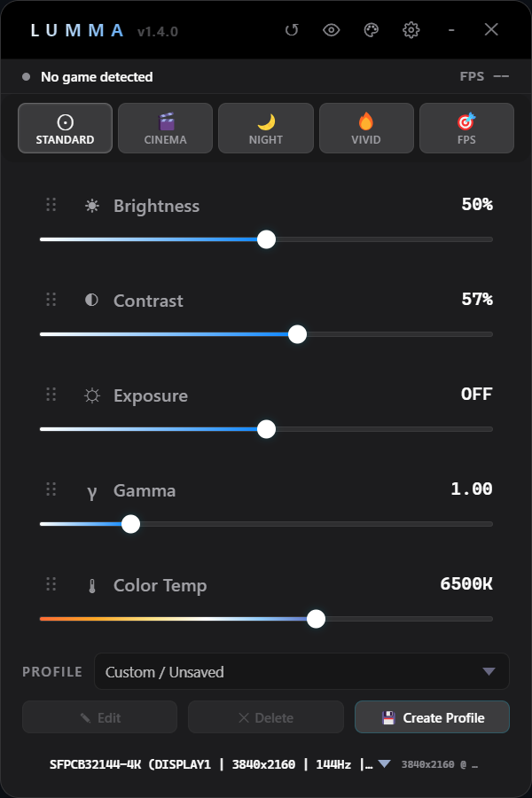Click the Contrast half-circle icon
This screenshot has height=798, width=532.
91,300
